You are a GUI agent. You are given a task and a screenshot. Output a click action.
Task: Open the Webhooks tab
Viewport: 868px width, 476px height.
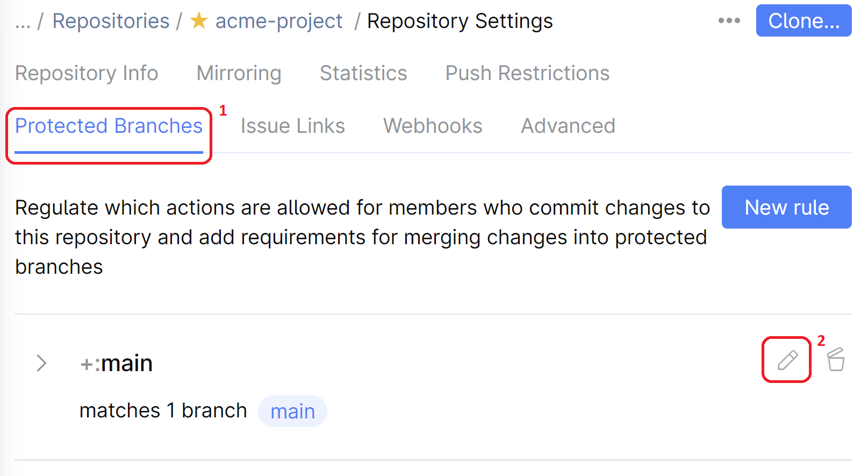tap(433, 126)
